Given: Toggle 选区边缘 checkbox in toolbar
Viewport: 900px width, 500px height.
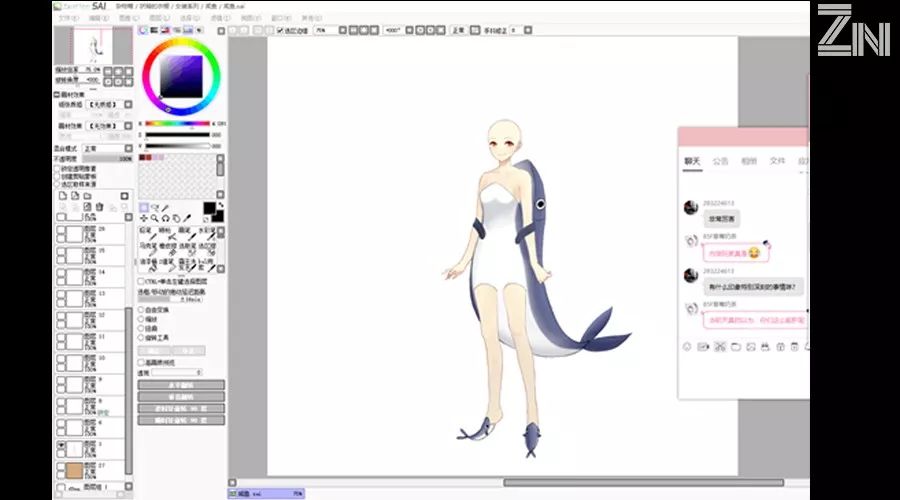Looking at the screenshot, I should 280,30.
